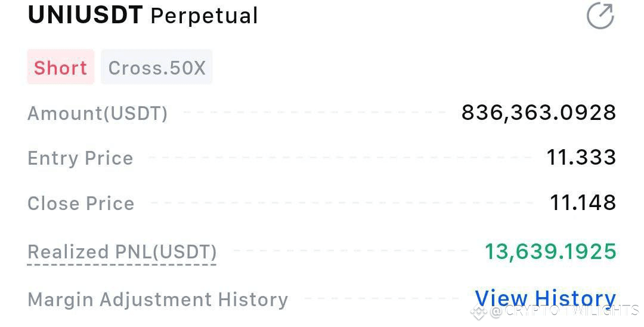
Task: Select the Short position tag
Action: click(61, 67)
